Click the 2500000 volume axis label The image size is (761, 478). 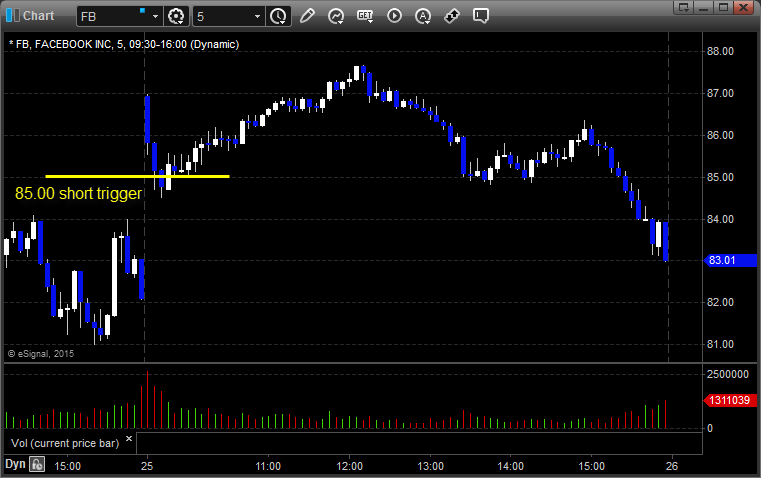point(728,374)
